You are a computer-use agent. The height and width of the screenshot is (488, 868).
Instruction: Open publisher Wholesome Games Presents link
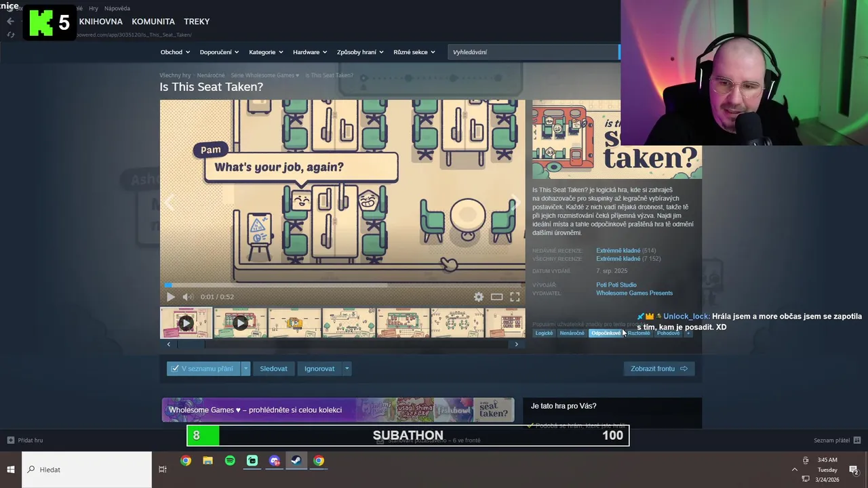tap(634, 293)
